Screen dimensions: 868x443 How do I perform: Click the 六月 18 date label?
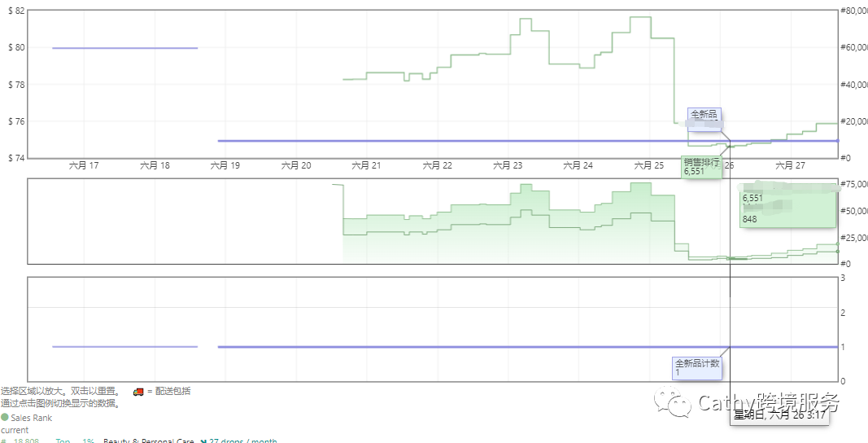155,165
